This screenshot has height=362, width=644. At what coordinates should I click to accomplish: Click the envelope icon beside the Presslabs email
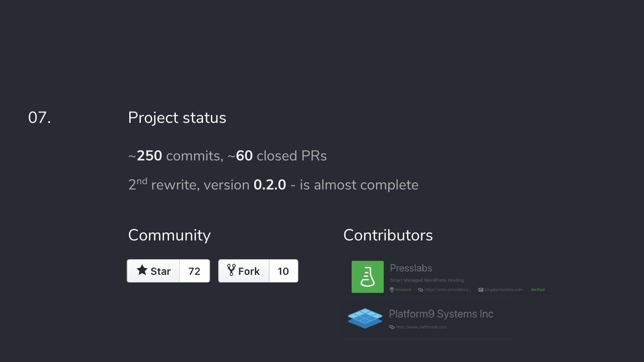click(x=481, y=290)
